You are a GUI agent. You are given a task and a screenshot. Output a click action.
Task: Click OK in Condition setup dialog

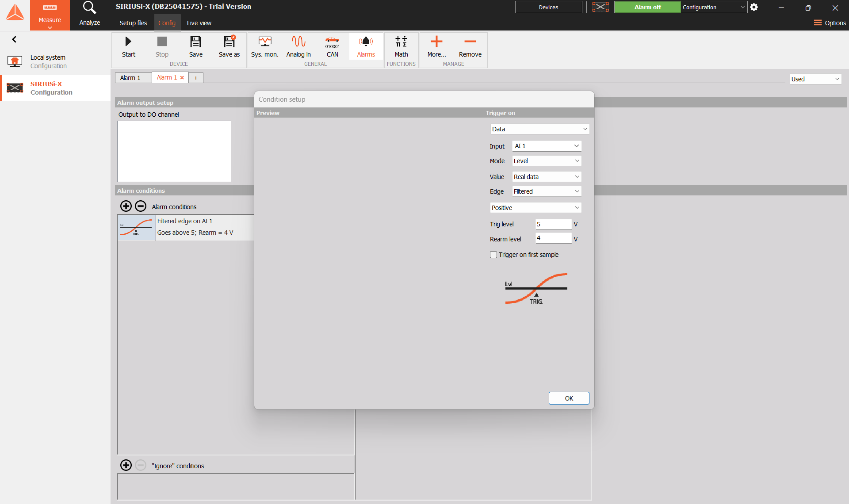pos(569,398)
